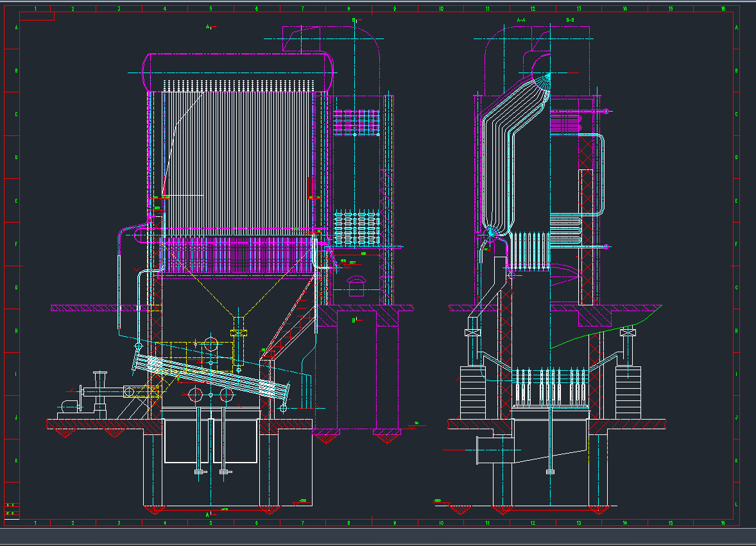Select the steam drum atop the left view

pos(237,72)
